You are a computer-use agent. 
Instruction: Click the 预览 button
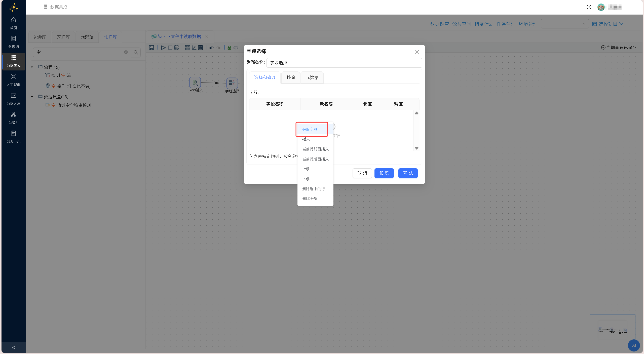click(384, 173)
